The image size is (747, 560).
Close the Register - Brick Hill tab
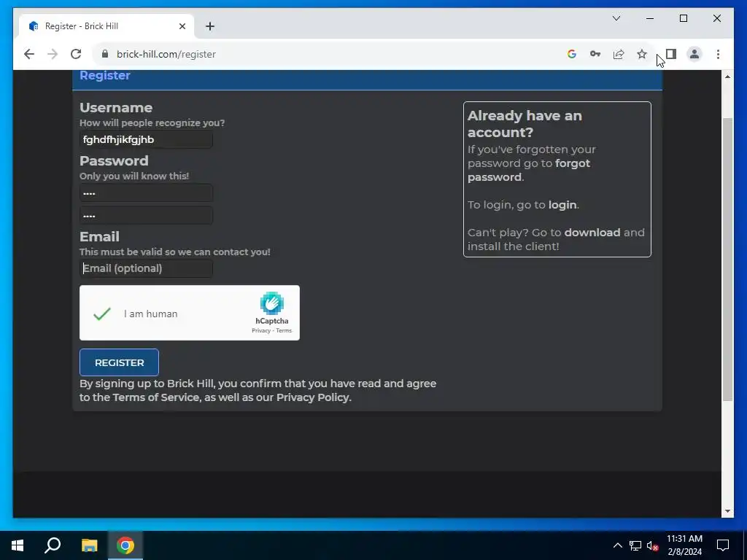click(x=182, y=26)
